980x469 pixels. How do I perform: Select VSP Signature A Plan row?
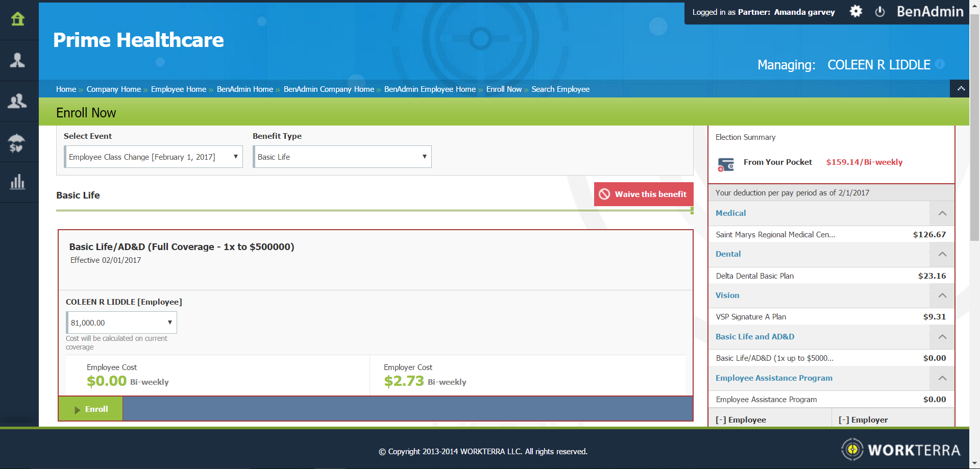pyautogui.click(x=831, y=316)
